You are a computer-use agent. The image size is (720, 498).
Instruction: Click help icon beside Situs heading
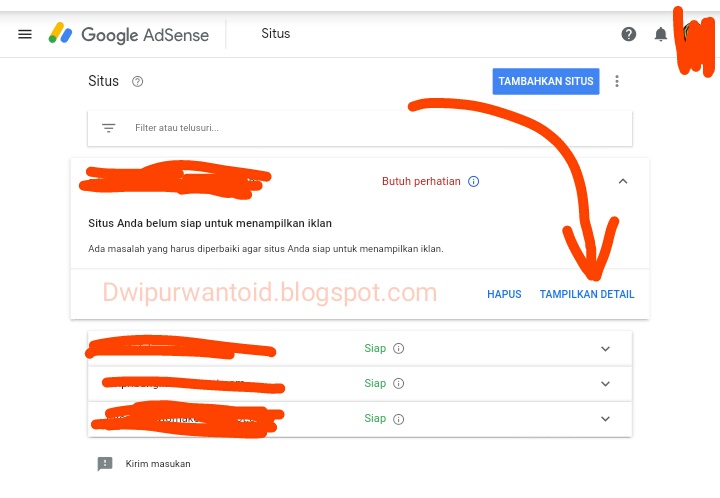coord(137,82)
